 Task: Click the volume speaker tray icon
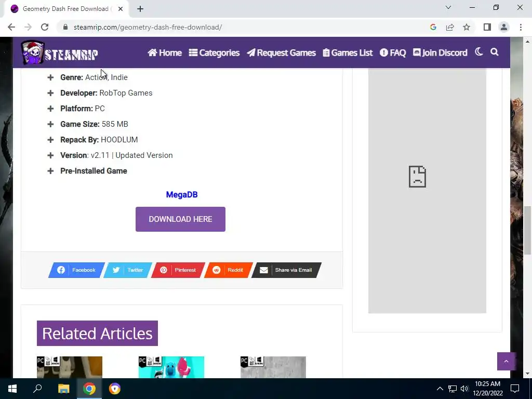[x=464, y=389]
